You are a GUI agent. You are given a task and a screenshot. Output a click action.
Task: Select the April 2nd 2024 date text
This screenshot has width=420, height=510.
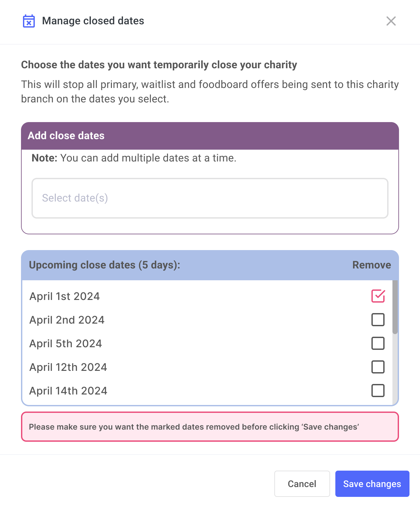click(x=67, y=320)
